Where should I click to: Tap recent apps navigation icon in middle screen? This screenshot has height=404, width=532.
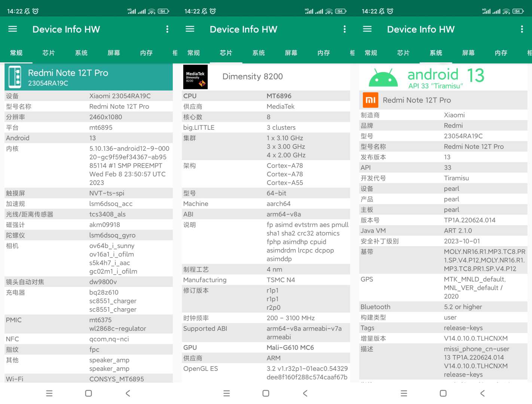tap(227, 393)
